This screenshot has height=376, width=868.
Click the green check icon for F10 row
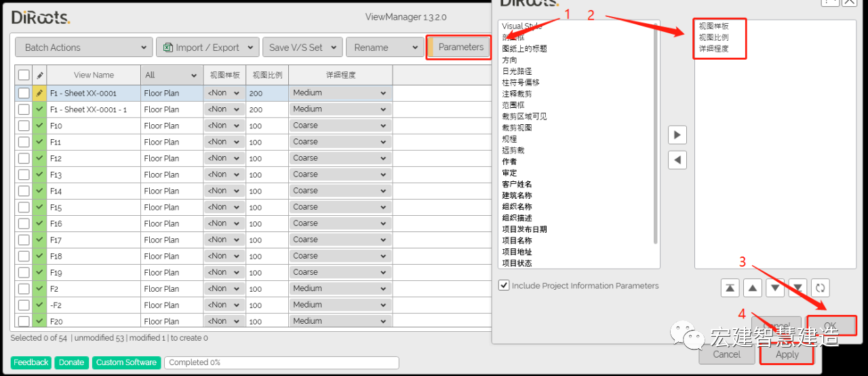coord(39,126)
